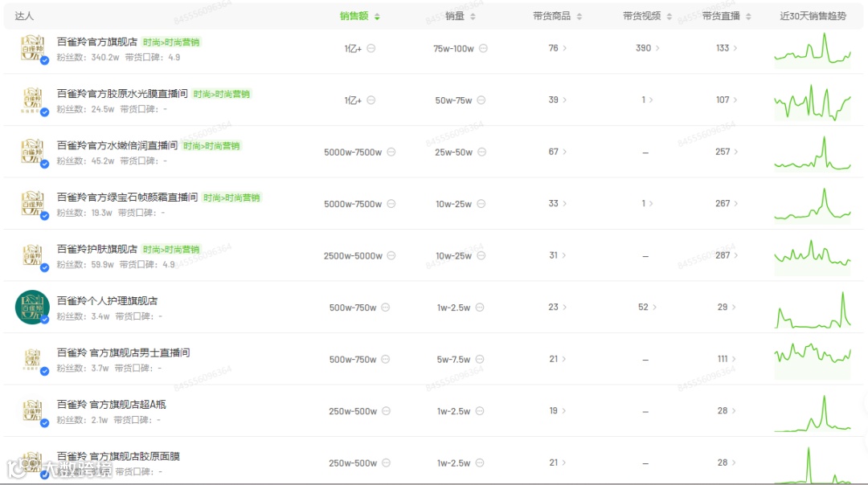The image size is (868, 485).
Task: Open the 111 live streams entry
Action: [x=727, y=359]
